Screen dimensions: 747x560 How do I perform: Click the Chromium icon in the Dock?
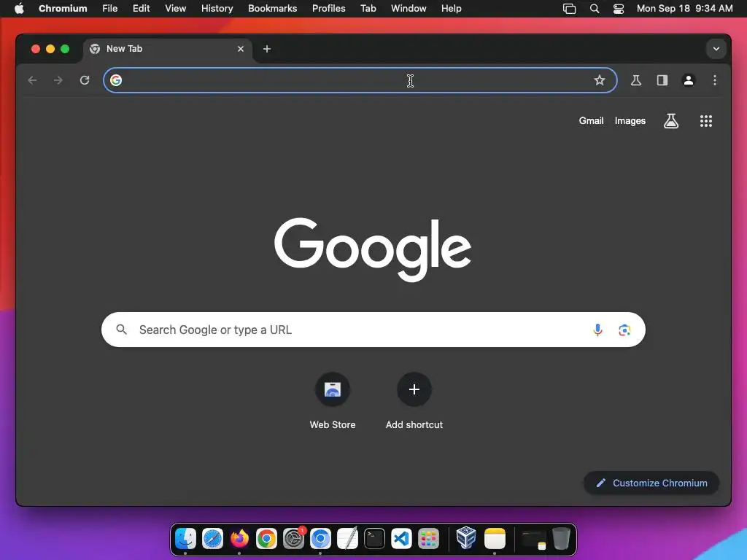[321, 539]
